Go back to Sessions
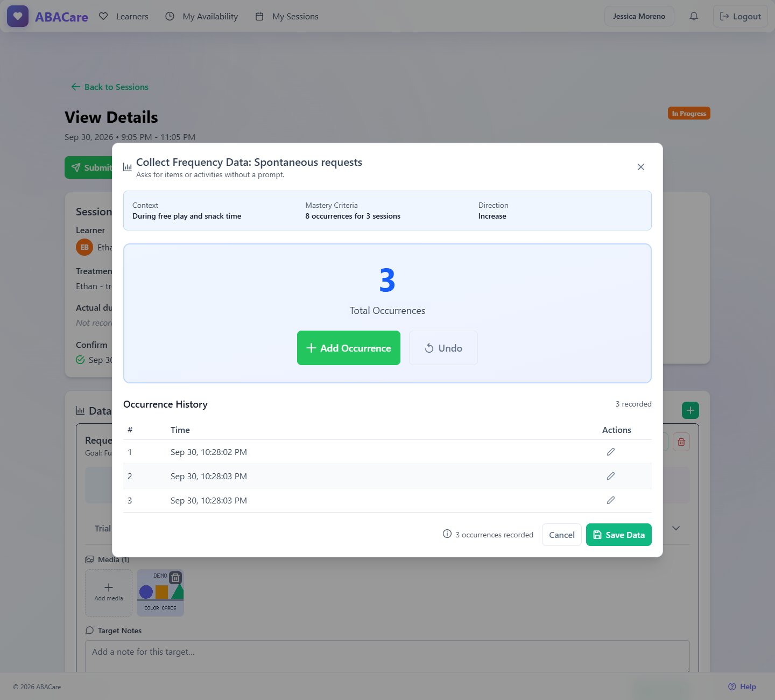Image resolution: width=775 pixels, height=700 pixels. pos(110,87)
